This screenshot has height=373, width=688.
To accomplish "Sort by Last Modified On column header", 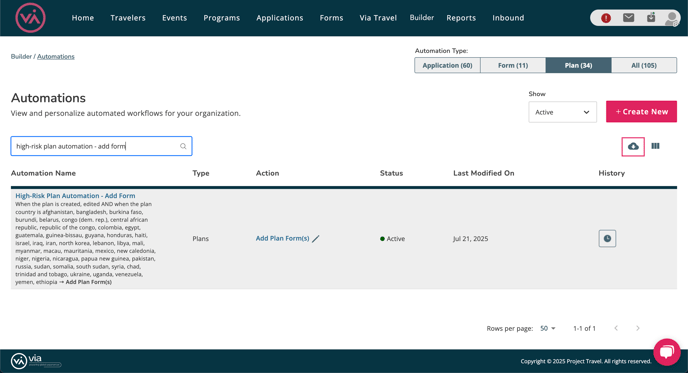I will tap(484, 173).
